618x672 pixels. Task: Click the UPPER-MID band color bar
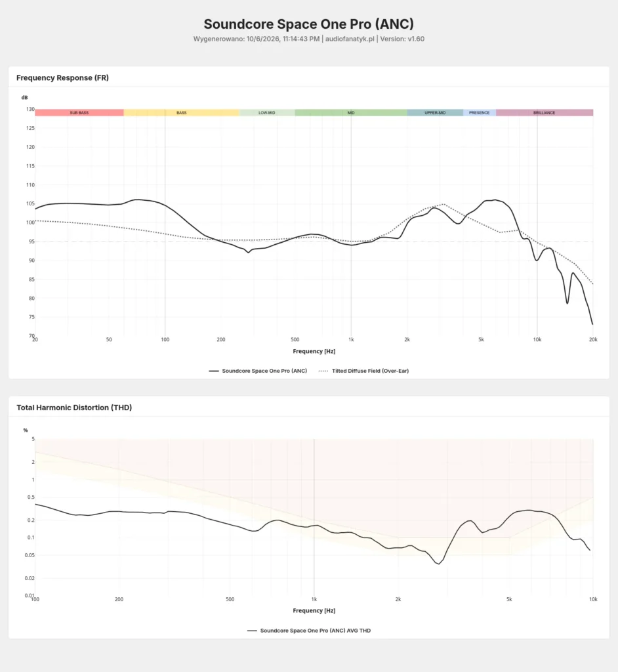tap(435, 113)
